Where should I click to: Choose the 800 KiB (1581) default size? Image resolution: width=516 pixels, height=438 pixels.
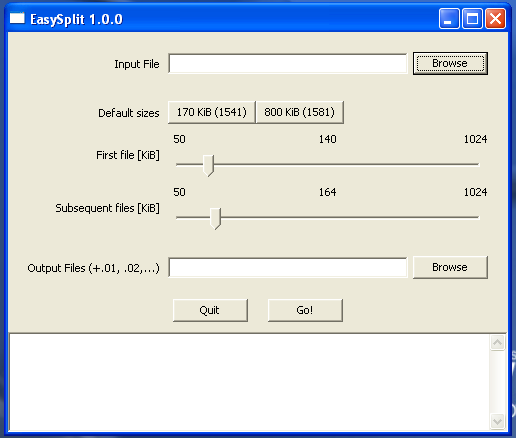[300, 112]
